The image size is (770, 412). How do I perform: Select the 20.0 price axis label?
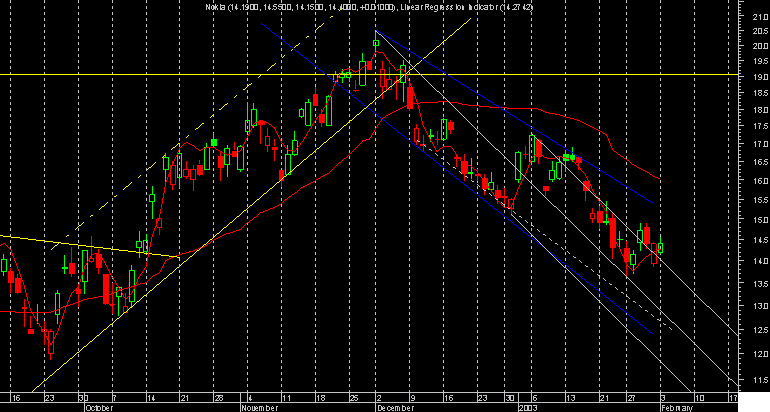pos(760,46)
